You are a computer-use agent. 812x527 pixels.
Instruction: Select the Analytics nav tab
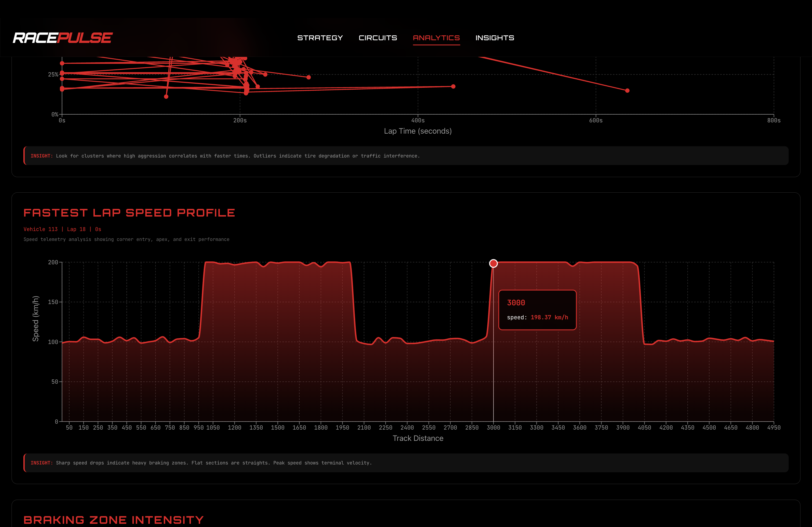pos(436,38)
